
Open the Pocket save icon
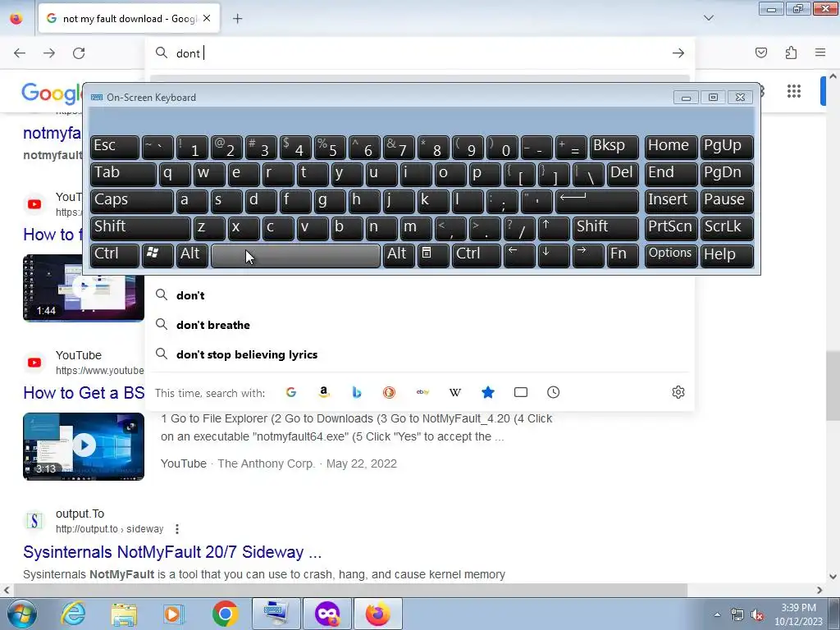761,52
